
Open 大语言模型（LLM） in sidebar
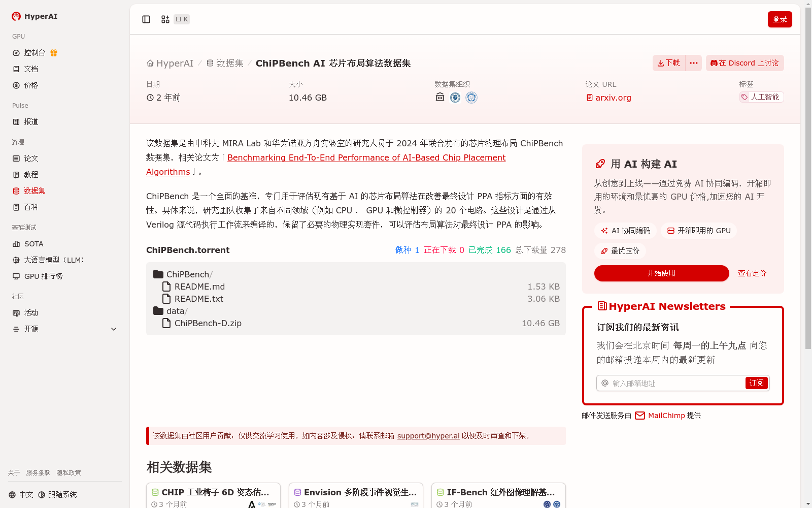pos(49,260)
